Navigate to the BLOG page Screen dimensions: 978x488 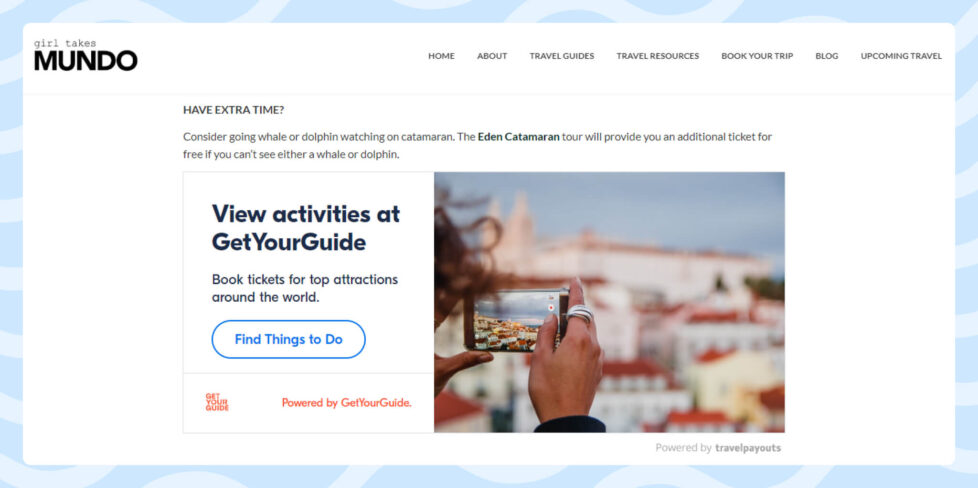click(x=826, y=56)
